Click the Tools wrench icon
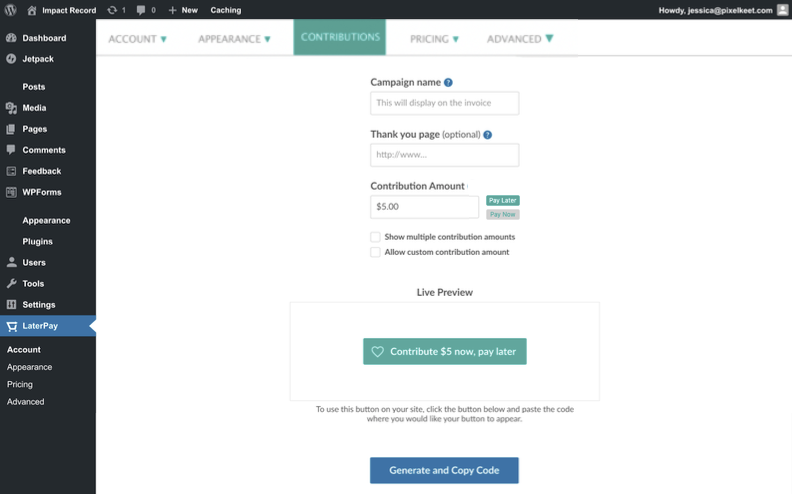Screen dimensions: 792x494 11,284
